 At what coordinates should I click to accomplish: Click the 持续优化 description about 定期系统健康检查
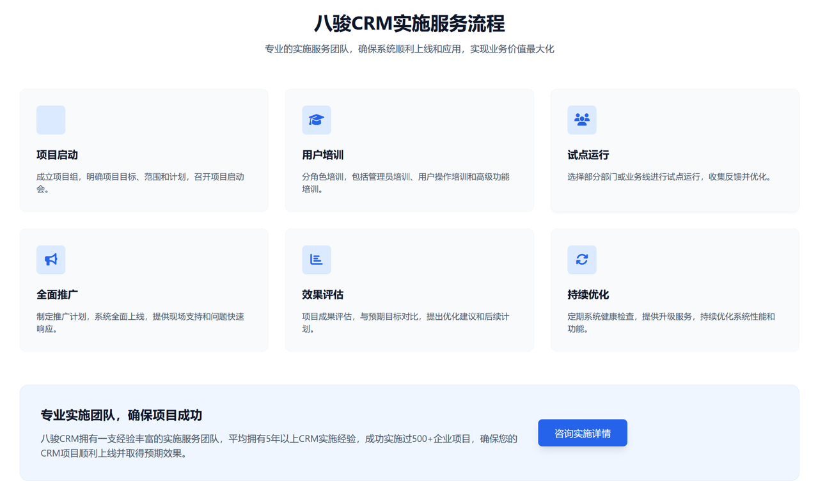[670, 322]
